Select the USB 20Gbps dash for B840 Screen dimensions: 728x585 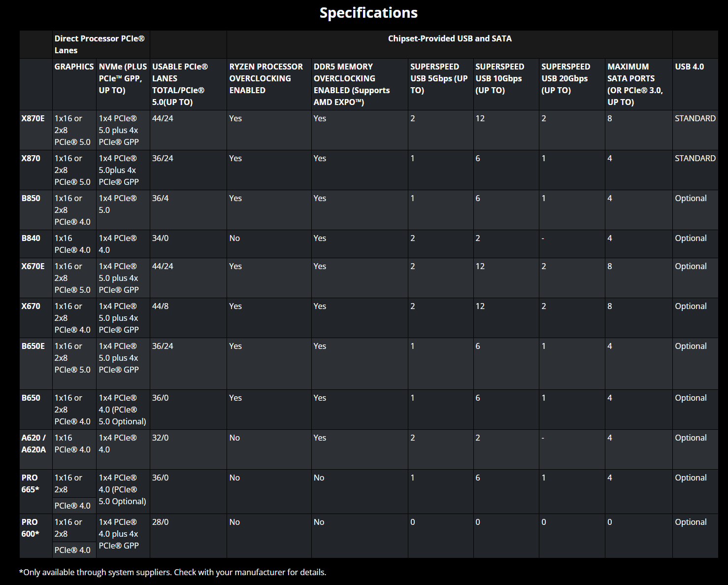pos(543,238)
